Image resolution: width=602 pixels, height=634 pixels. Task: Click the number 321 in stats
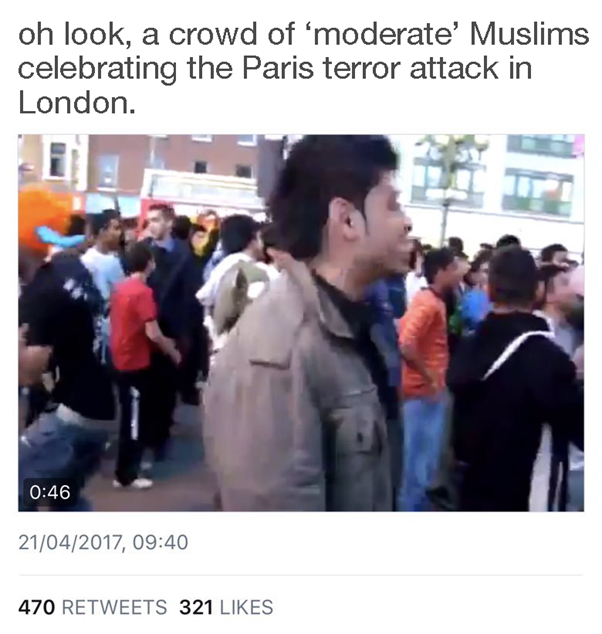(x=196, y=607)
